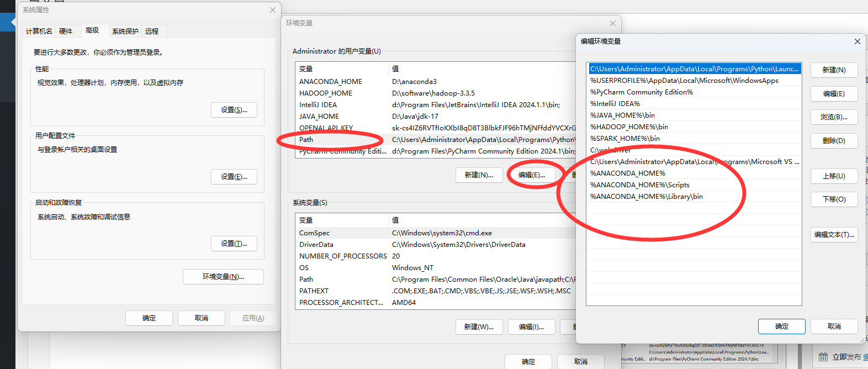Click the calendar icon beside 立即发布
Image resolution: width=868 pixels, height=369 pixels.
tap(823, 357)
